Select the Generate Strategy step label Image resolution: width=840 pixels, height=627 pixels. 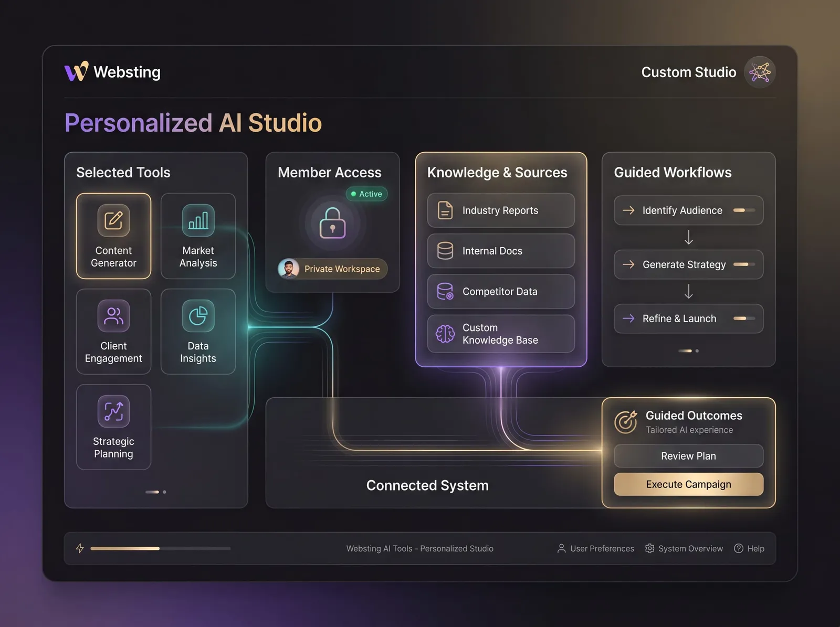pos(684,264)
